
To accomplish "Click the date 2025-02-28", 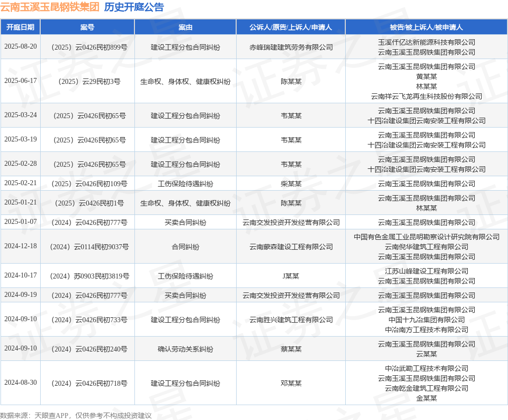I will tap(20, 163).
